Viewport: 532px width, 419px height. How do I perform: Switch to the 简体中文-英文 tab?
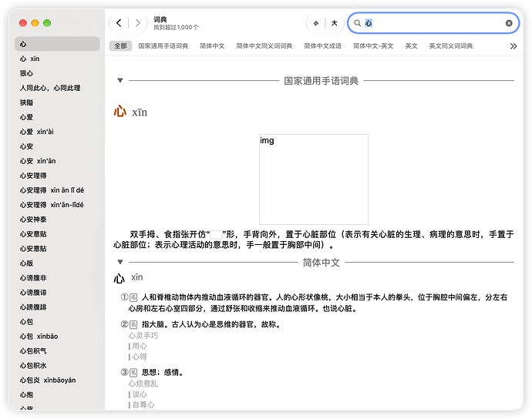(x=373, y=45)
